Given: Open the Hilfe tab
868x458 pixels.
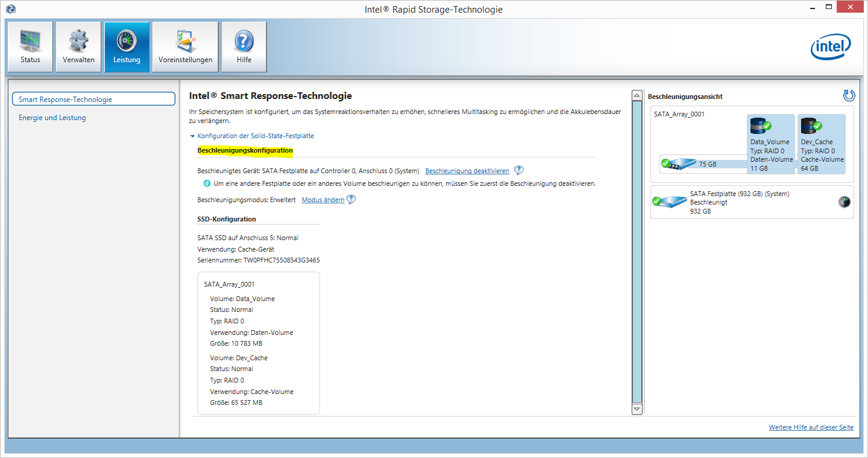Looking at the screenshot, I should [244, 47].
